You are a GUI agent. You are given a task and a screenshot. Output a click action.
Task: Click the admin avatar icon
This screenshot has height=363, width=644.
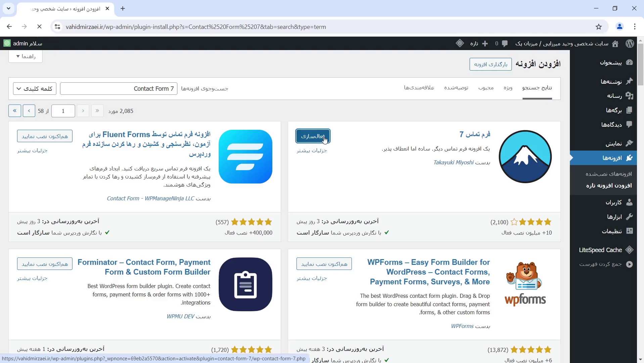point(7,43)
